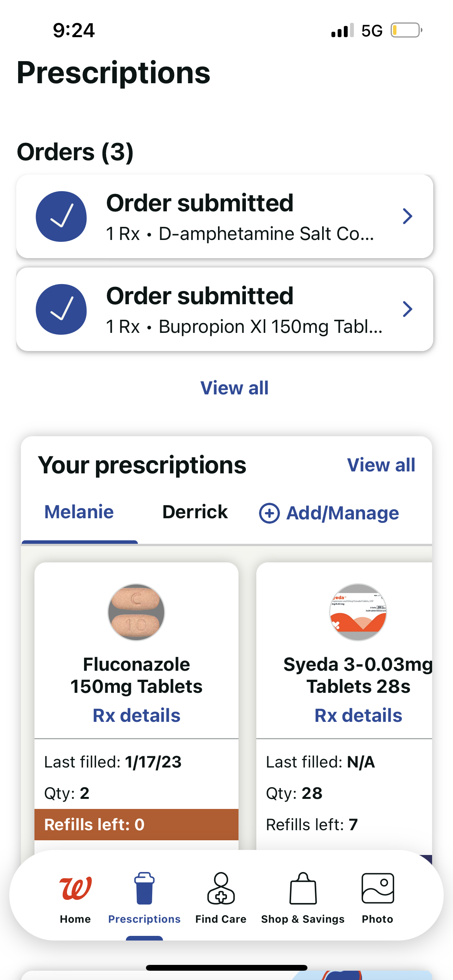The image size is (453, 980).
Task: Tap the Syeda package thumbnail
Action: coord(358,612)
